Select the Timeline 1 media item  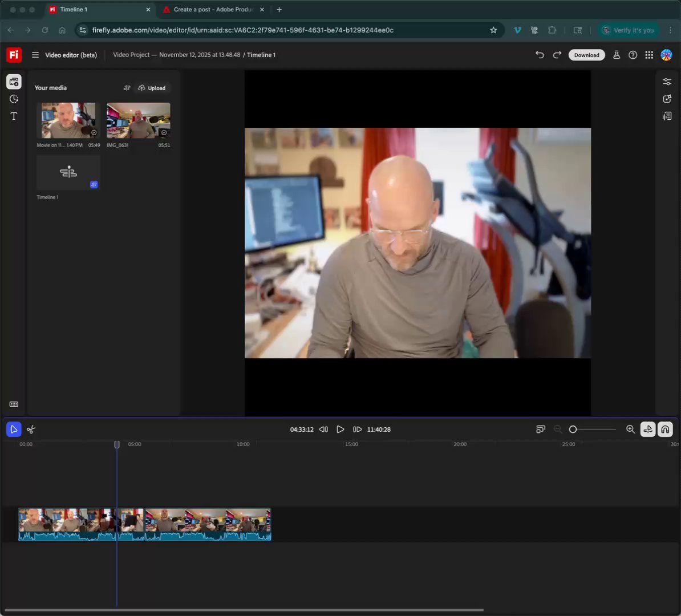point(68,172)
